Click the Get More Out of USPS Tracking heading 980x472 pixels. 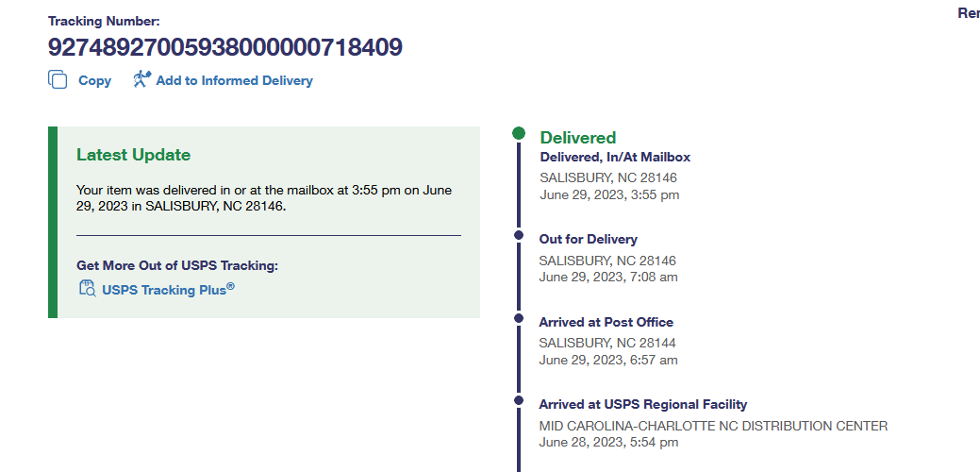coord(176,265)
